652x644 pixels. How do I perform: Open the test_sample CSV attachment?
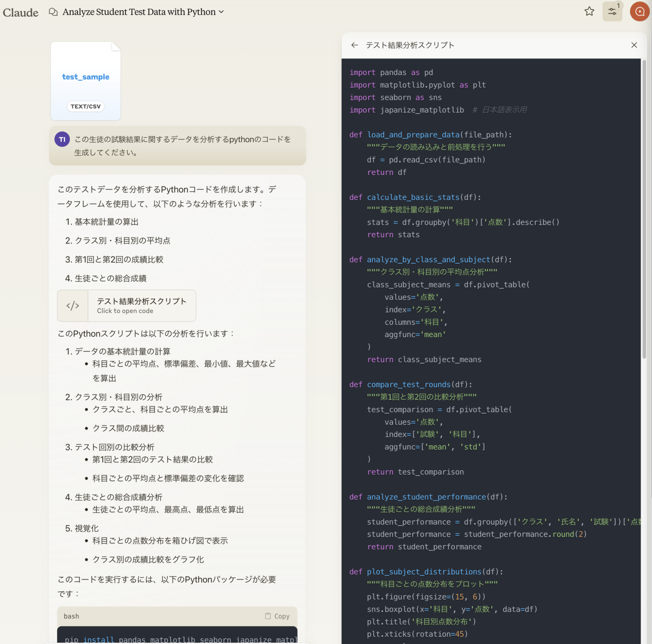pos(85,80)
